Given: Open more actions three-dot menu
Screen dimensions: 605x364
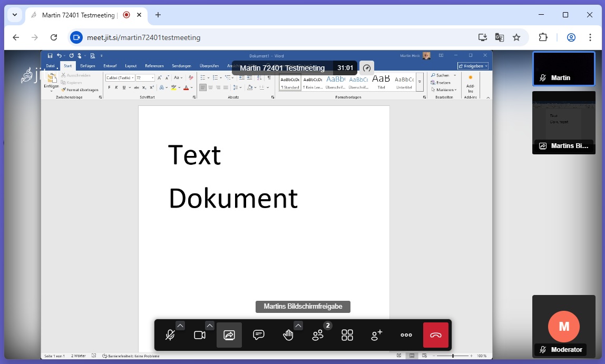Looking at the screenshot, I should coord(406,335).
